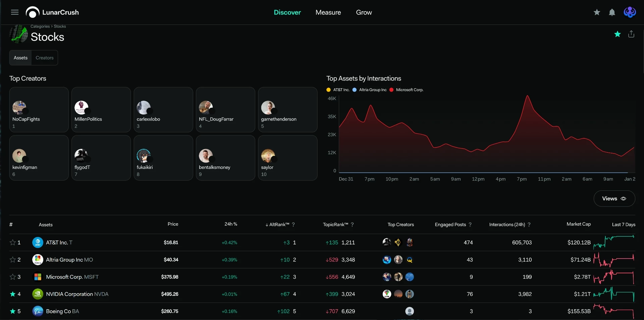Unfavorite the Stocks category green star

[x=618, y=34]
